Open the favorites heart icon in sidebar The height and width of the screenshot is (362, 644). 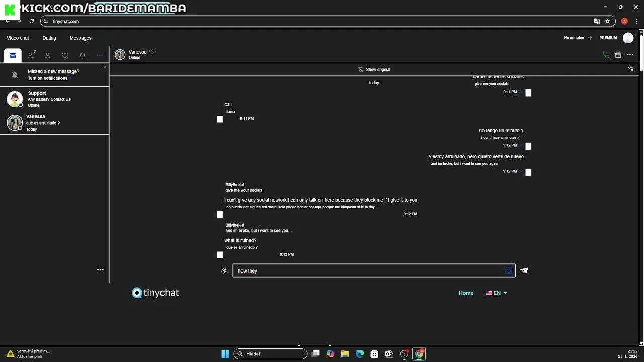(65, 56)
